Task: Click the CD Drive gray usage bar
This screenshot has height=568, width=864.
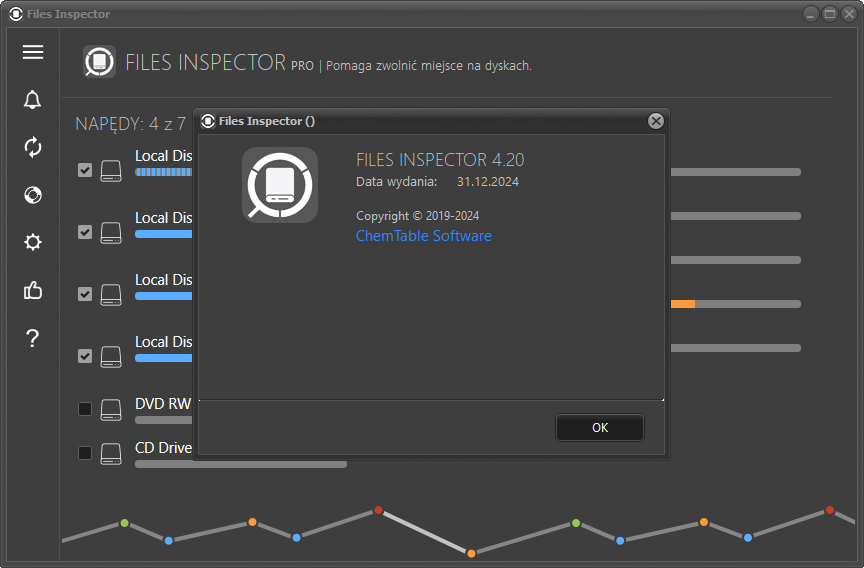Action: pyautogui.click(x=241, y=464)
